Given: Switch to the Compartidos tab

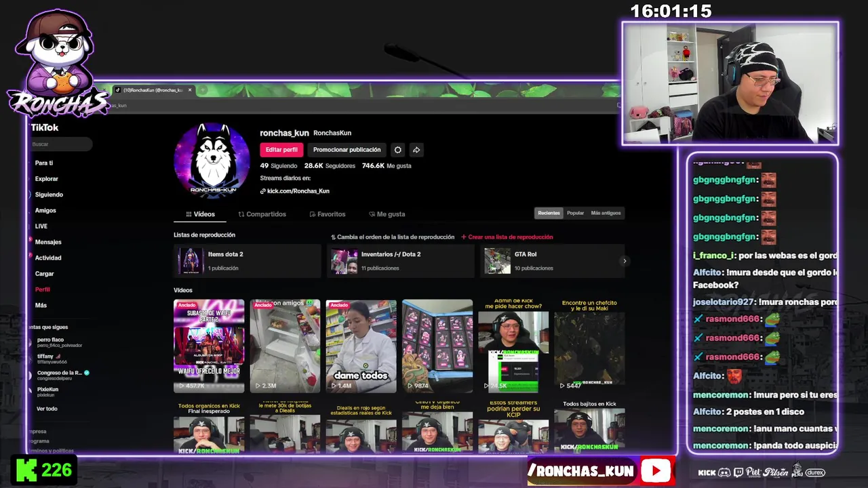Looking at the screenshot, I should coord(262,214).
